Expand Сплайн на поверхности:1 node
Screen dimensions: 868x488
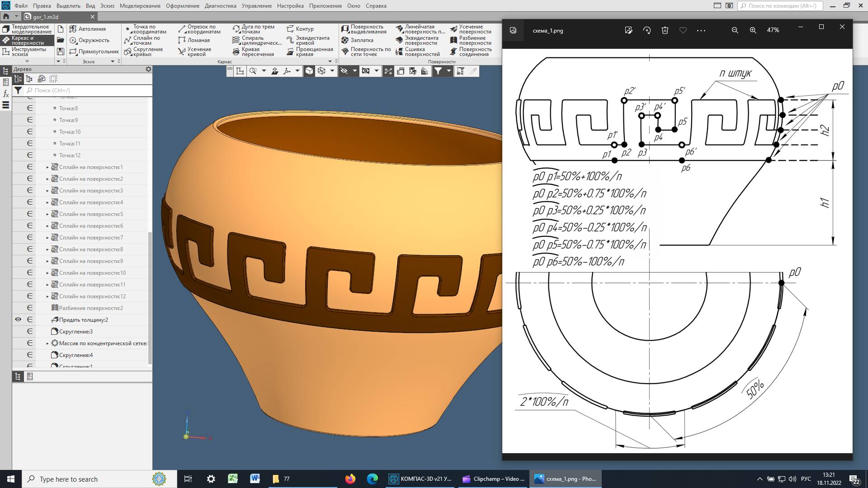tap(47, 167)
